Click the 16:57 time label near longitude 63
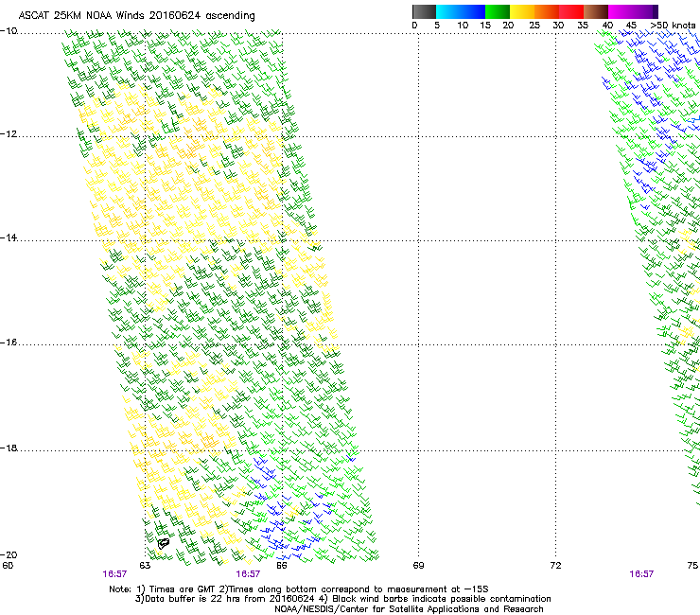 click(x=114, y=574)
